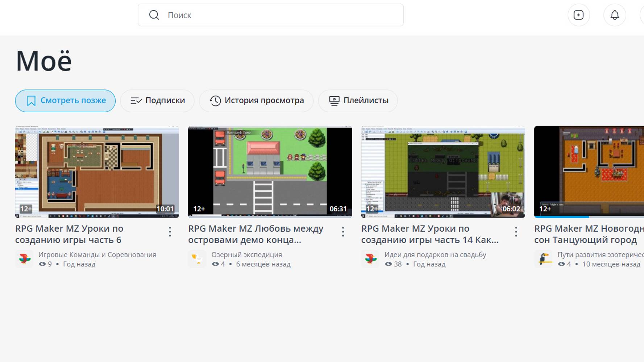Viewport: 644px width, 362px height.
Task: Open title Новогодний сон Танцующий город
Action: tap(589, 234)
